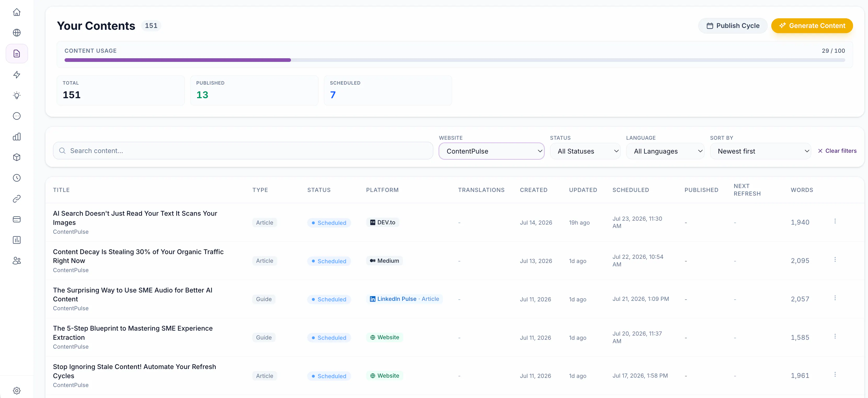Click the Next Refresh column header
The image size is (868, 398).
(747, 190)
